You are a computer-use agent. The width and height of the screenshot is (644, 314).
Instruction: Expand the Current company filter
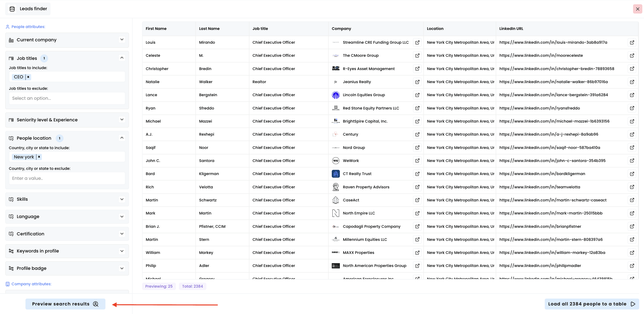[x=122, y=40]
